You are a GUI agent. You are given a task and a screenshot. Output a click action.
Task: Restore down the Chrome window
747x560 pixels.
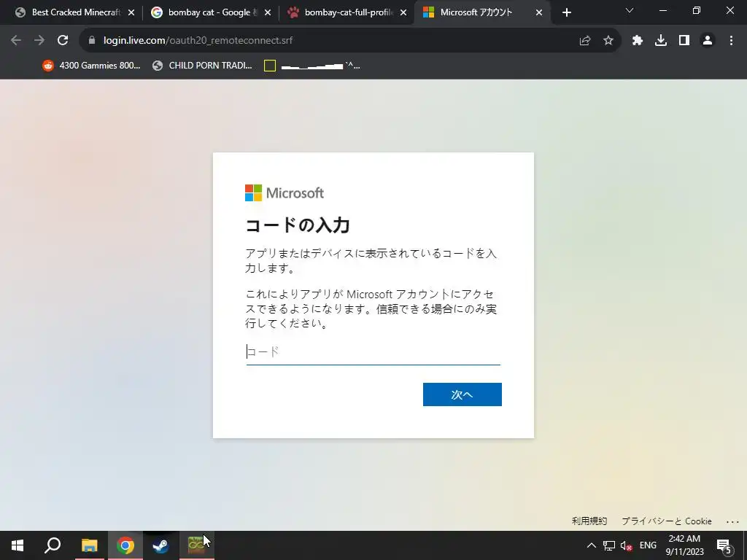[697, 10]
